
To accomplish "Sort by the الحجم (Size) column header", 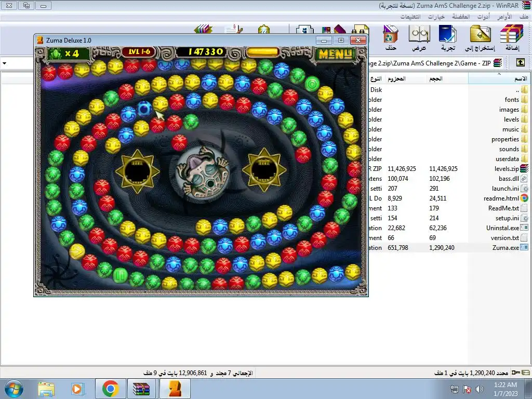I will [x=447, y=79].
